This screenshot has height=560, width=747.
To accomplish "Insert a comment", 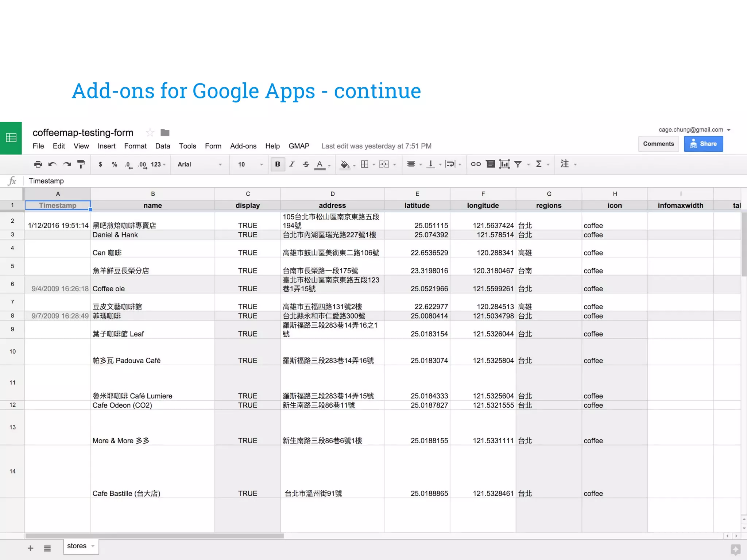I will click(491, 164).
